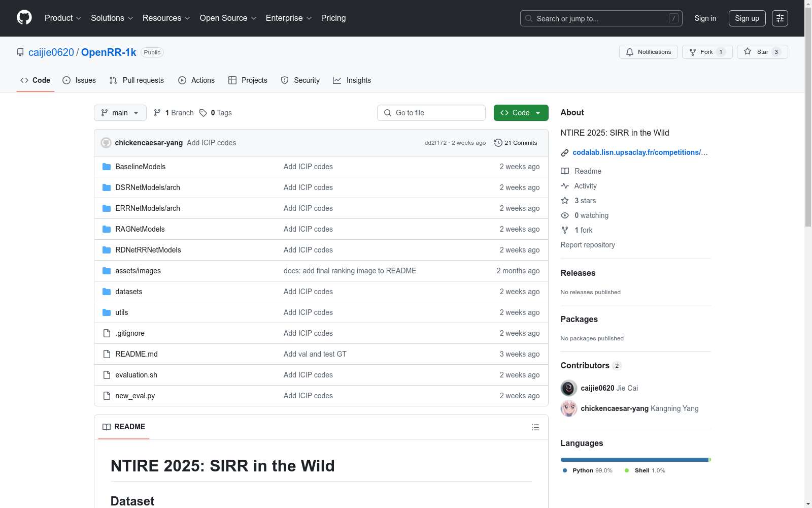
Task: Click the GitHub logo icon
Action: pyautogui.click(x=24, y=18)
